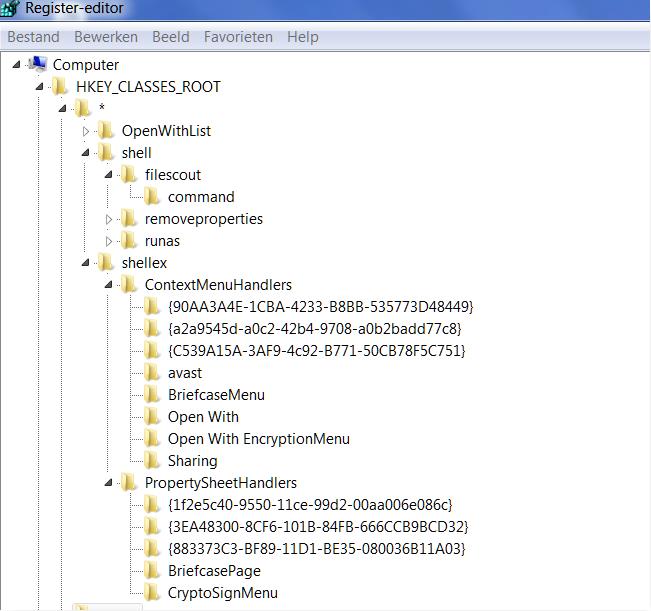651x611 pixels.
Task: Select {C539A15A-3AF9-4c92-B771-50CB78F5C751} key label
Action: point(317,351)
